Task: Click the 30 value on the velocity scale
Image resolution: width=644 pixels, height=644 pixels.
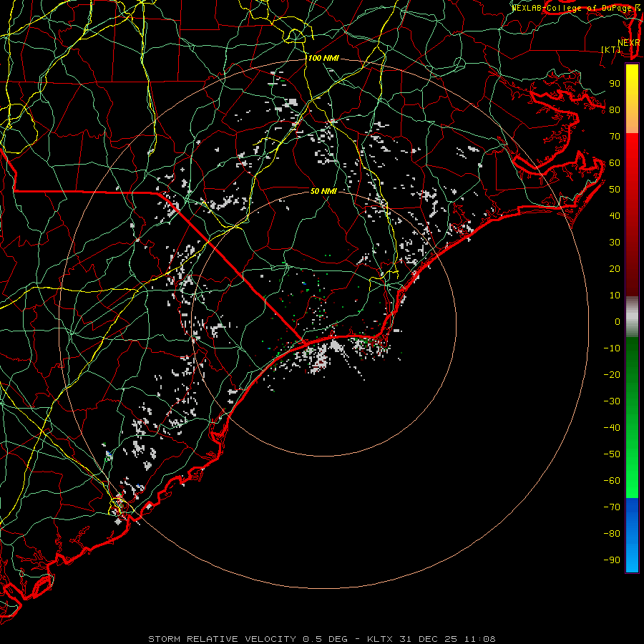Action: point(615,243)
